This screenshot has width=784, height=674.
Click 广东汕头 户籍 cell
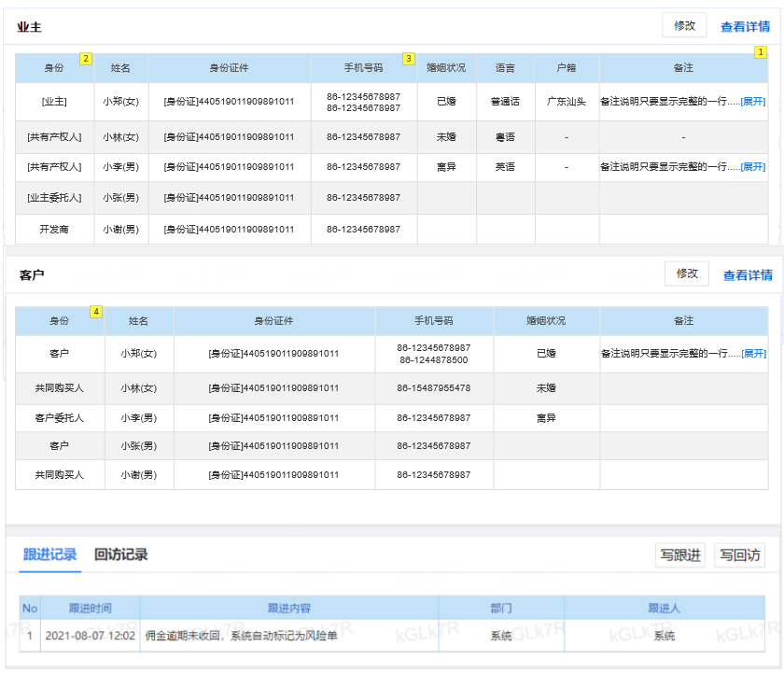pyautogui.click(x=567, y=102)
